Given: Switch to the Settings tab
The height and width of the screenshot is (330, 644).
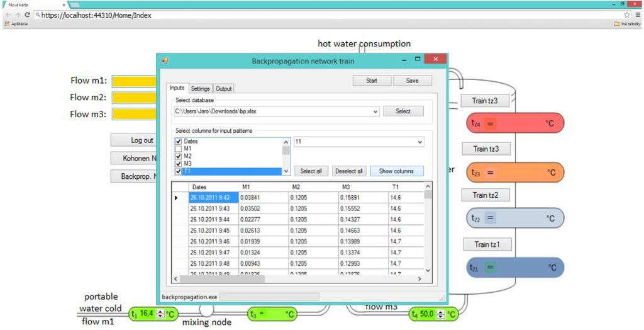Looking at the screenshot, I should pyautogui.click(x=200, y=89).
